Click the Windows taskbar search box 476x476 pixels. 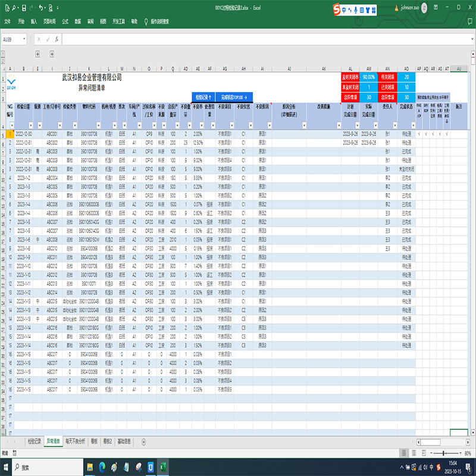pyautogui.click(x=48, y=467)
